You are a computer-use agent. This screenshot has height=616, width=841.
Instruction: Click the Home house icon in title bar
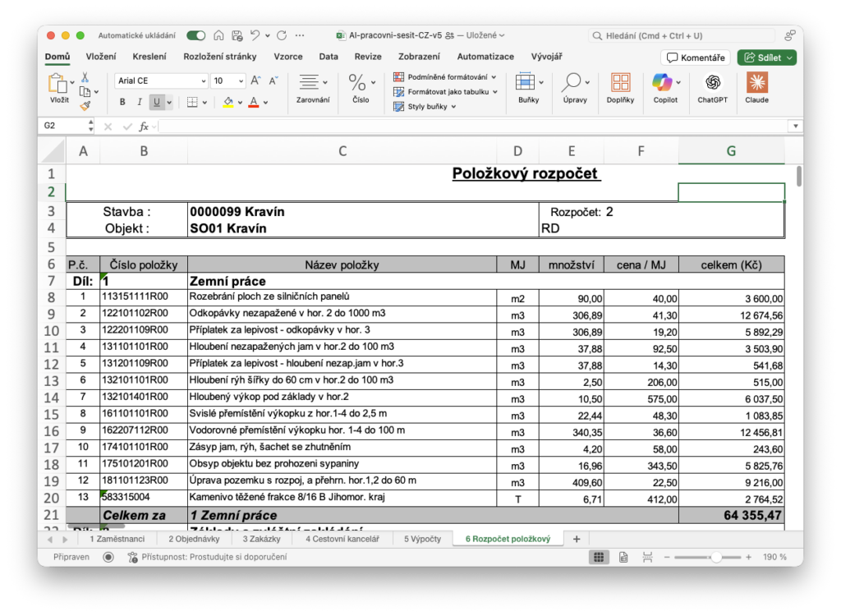pos(218,35)
